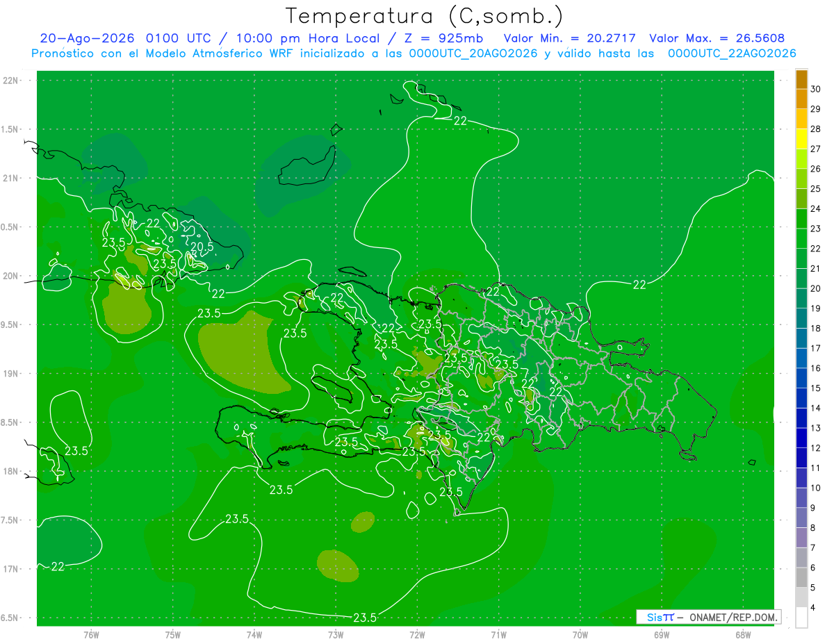
Task: Pick the green swatch between 22 and 23
Action: pos(801,239)
